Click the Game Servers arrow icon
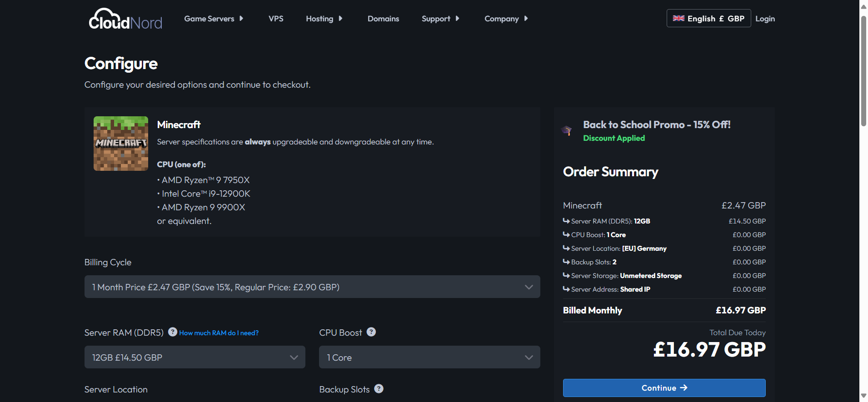Viewport: 868px width, 402px height. point(241,19)
